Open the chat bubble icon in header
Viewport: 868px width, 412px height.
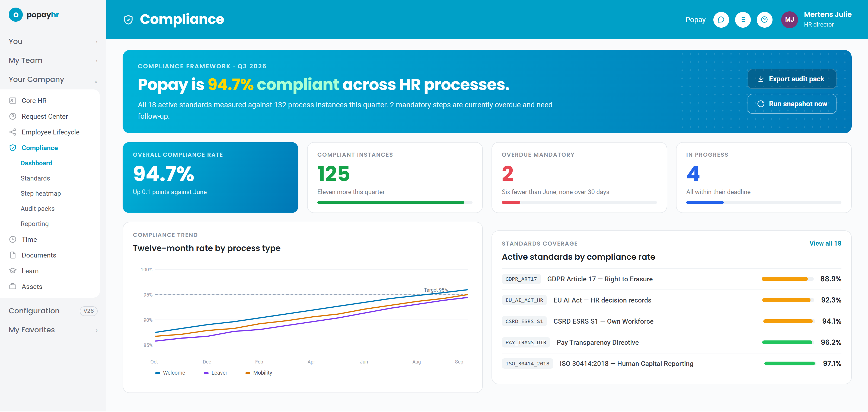coord(721,20)
